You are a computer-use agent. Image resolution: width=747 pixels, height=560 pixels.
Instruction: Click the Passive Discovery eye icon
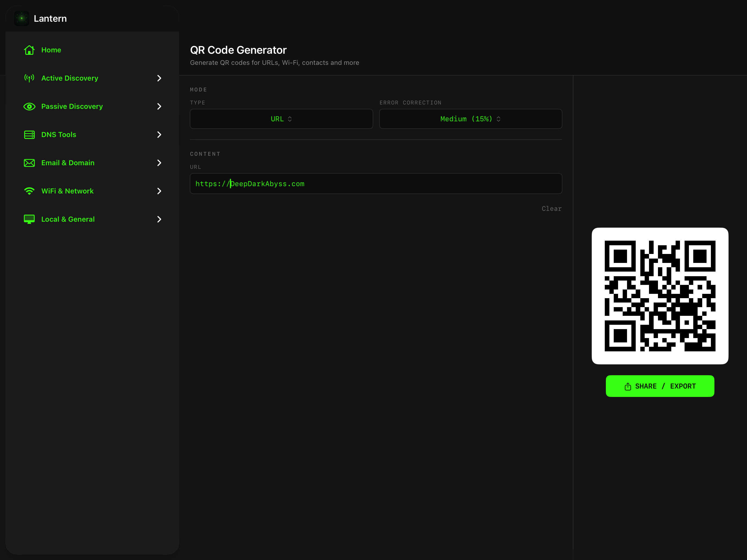29,106
